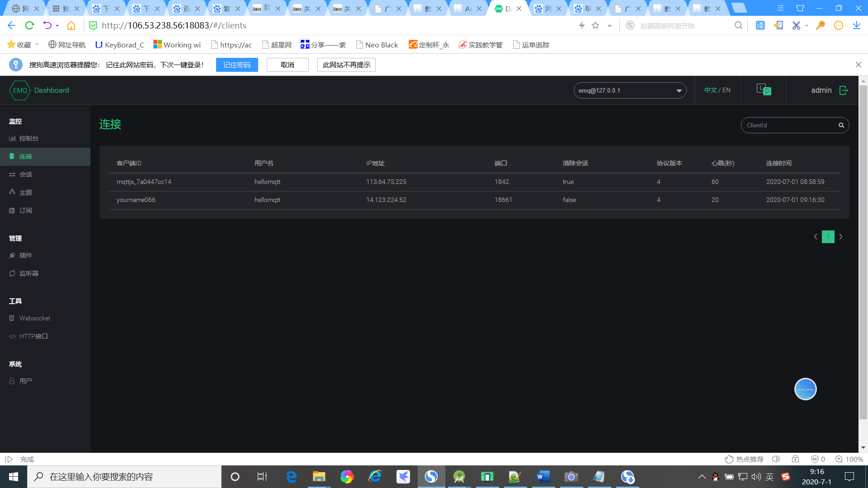Select 会话 sessions menu item

[25, 174]
